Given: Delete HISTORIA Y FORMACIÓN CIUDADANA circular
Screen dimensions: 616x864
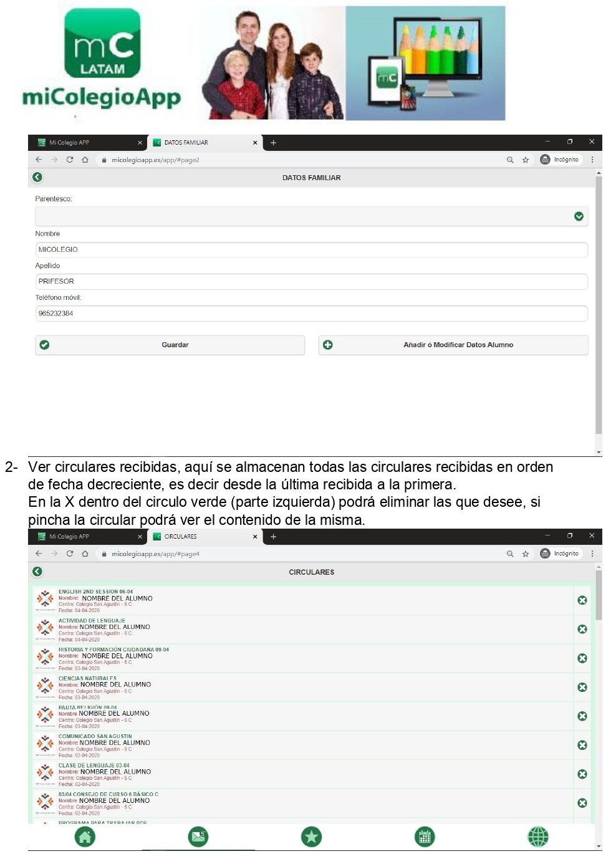Looking at the screenshot, I should (x=582, y=658).
